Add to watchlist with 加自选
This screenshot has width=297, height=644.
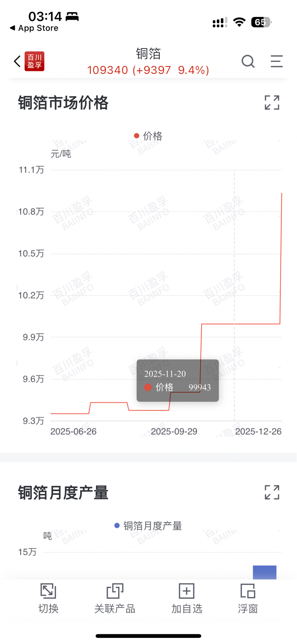(187, 598)
